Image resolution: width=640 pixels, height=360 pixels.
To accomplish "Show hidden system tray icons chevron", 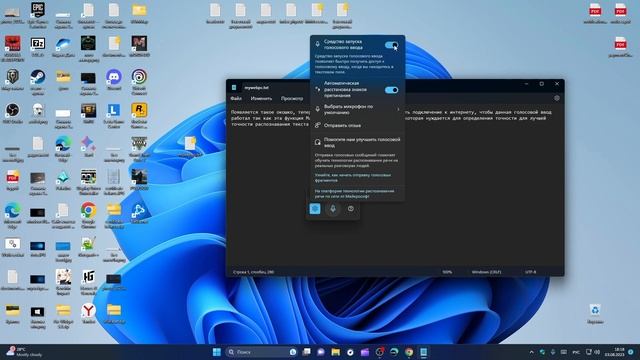I will coord(531,352).
